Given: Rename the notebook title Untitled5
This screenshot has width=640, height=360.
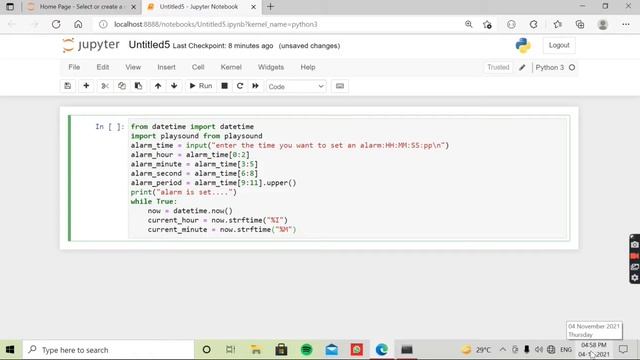Looking at the screenshot, I should click(x=149, y=45).
